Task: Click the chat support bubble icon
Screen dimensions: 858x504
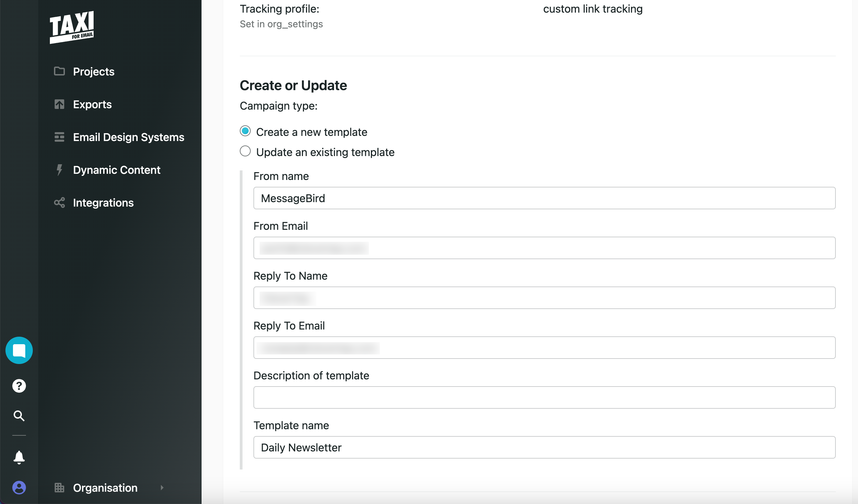Action: [x=18, y=350]
